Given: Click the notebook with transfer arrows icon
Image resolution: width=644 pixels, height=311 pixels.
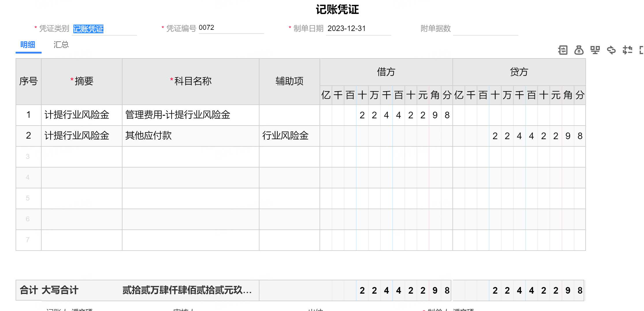Looking at the screenshot, I should click(563, 50).
